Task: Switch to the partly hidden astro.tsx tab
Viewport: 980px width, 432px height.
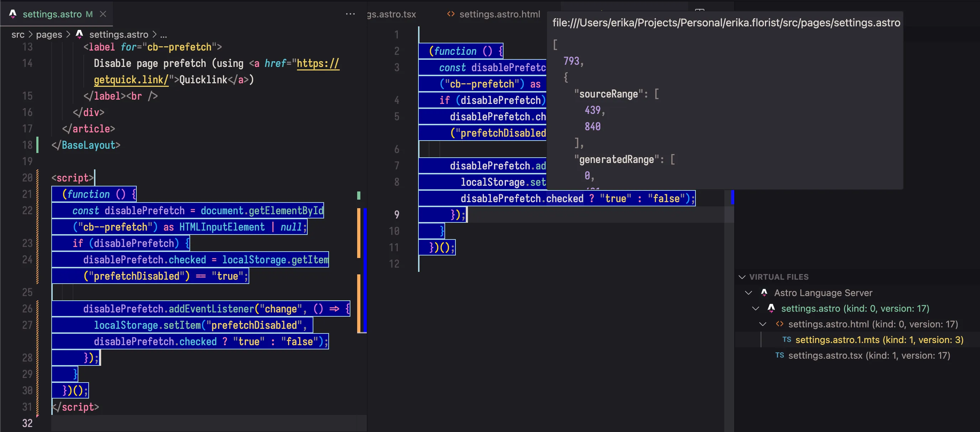Action: [392, 14]
